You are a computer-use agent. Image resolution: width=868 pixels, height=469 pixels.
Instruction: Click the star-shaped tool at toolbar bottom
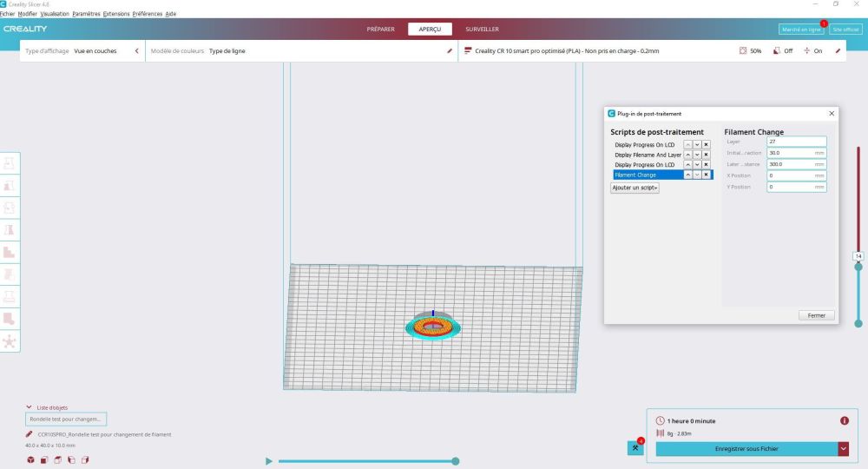(10, 341)
